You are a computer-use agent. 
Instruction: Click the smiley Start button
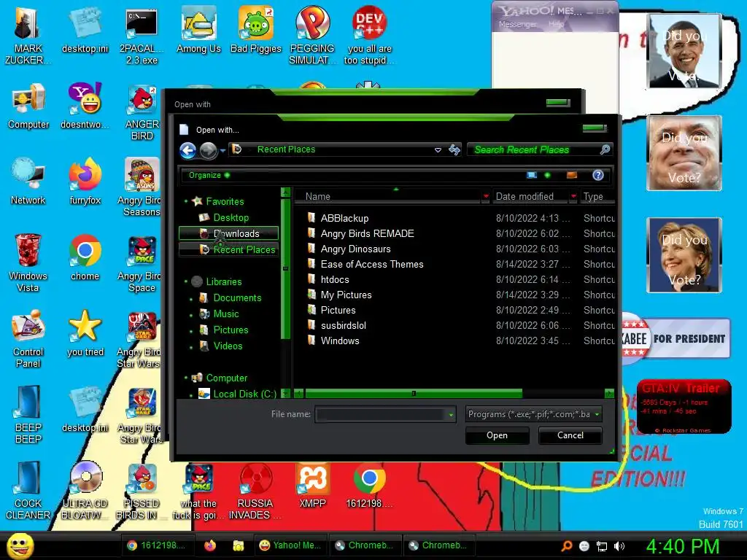(x=20, y=545)
